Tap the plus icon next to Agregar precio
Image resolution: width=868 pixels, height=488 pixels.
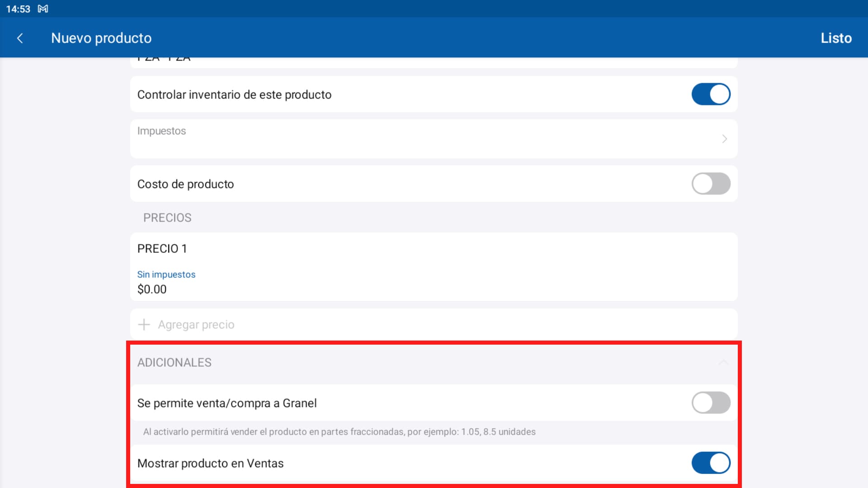pyautogui.click(x=144, y=324)
